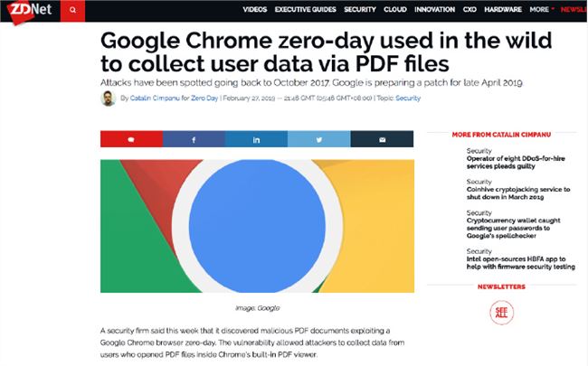Click the SEE ALL newsletters button
588x366 pixels.
pos(501,313)
